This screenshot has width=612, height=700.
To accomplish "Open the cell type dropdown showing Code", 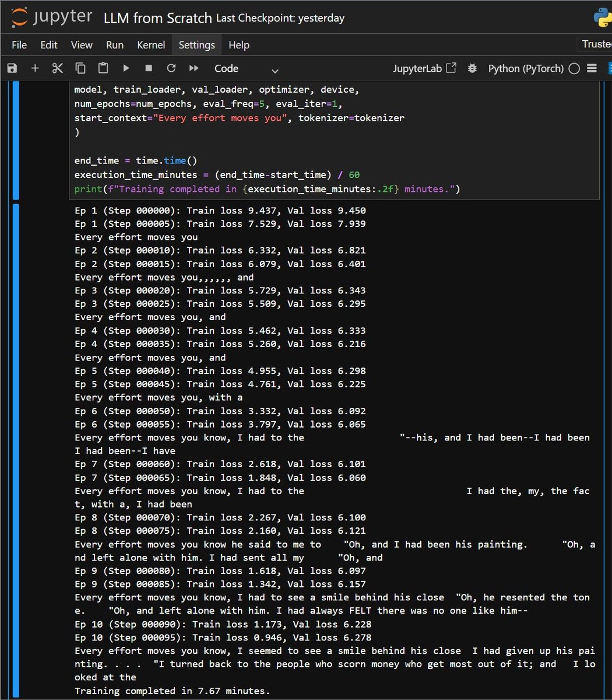I will click(246, 69).
